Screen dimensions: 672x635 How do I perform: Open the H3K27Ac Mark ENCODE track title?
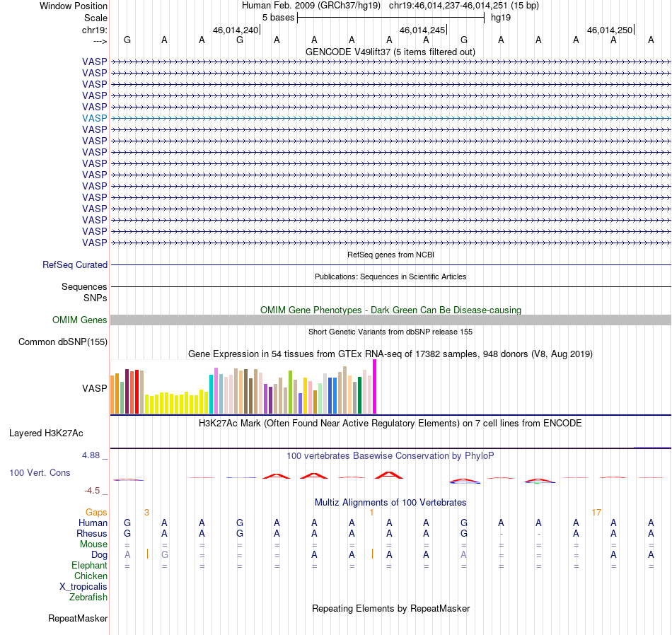(390, 424)
